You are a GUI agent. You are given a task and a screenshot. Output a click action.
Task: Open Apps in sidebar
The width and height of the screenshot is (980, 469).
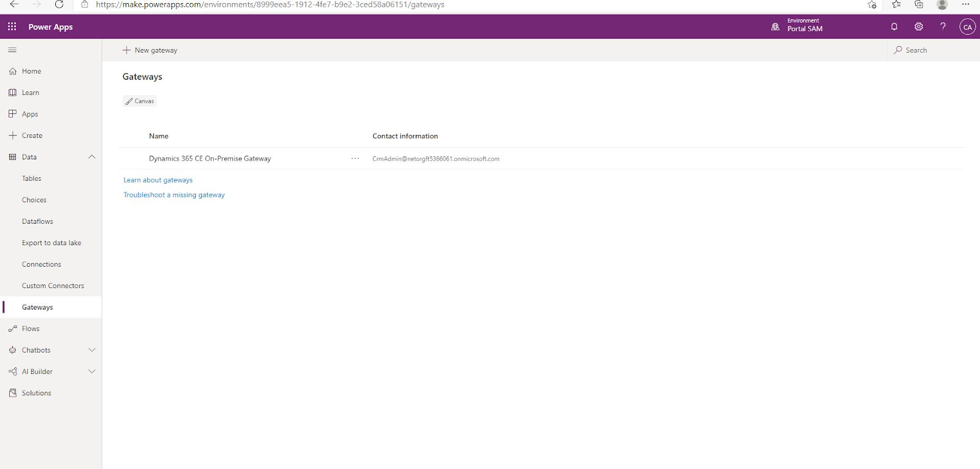click(30, 114)
